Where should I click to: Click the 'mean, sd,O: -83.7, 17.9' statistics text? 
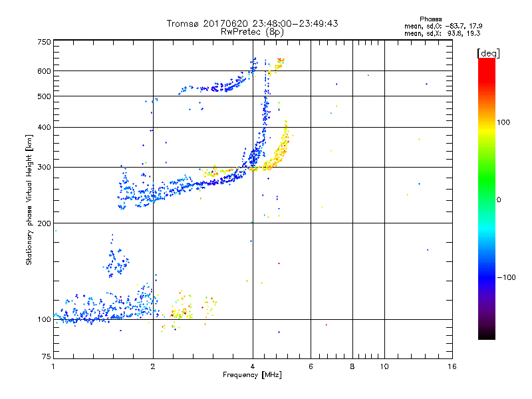click(x=443, y=26)
